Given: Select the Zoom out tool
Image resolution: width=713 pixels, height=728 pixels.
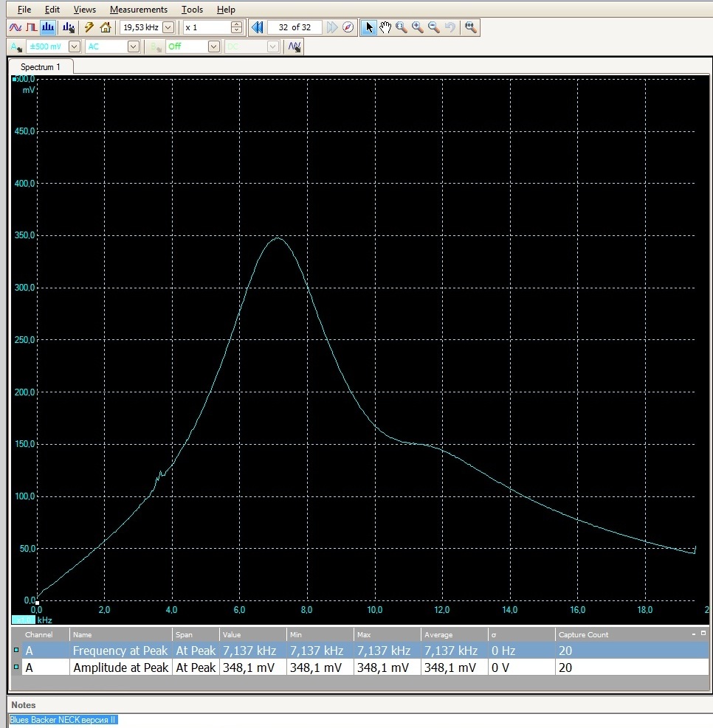Looking at the screenshot, I should (434, 27).
